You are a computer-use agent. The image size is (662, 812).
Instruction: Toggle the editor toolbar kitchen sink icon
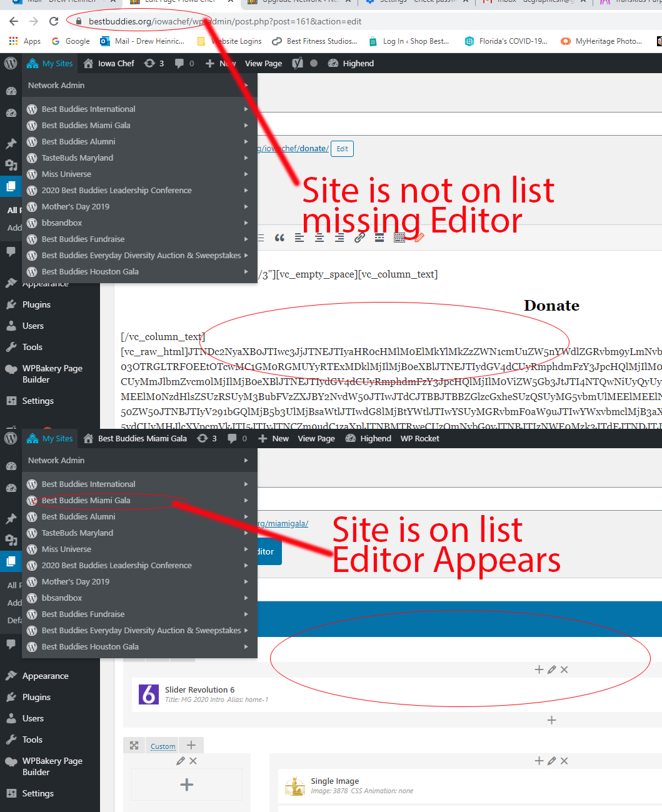pyautogui.click(x=399, y=238)
